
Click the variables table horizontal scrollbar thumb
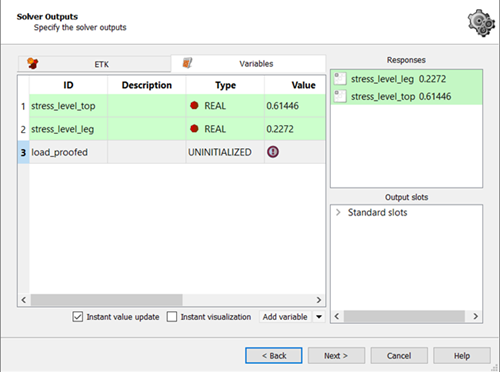point(107,300)
